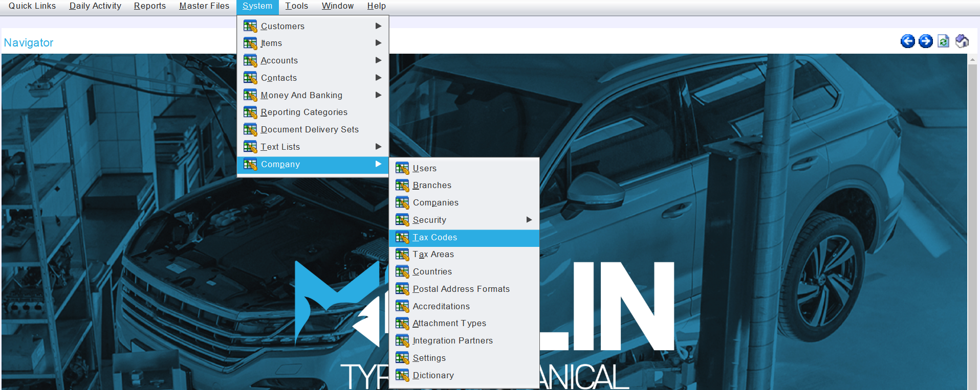The width and height of the screenshot is (980, 390).
Task: Expand the Security submenu arrow
Action: click(529, 220)
